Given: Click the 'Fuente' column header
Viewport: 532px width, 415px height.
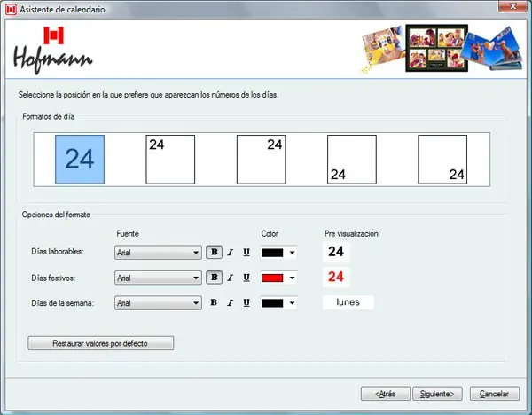Looking at the screenshot, I should [x=128, y=234].
